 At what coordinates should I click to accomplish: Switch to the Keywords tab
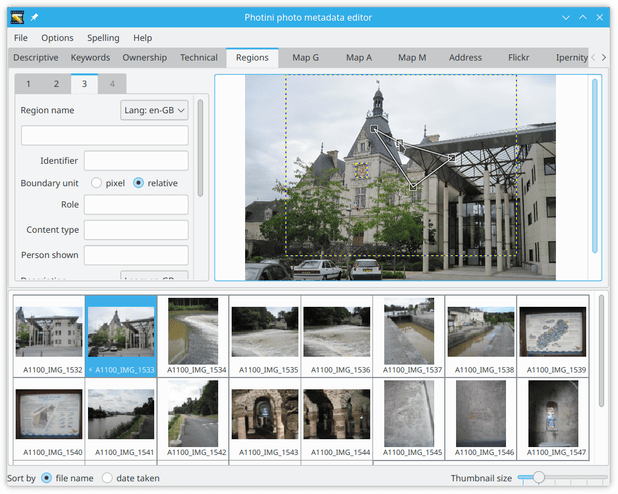[x=90, y=58]
